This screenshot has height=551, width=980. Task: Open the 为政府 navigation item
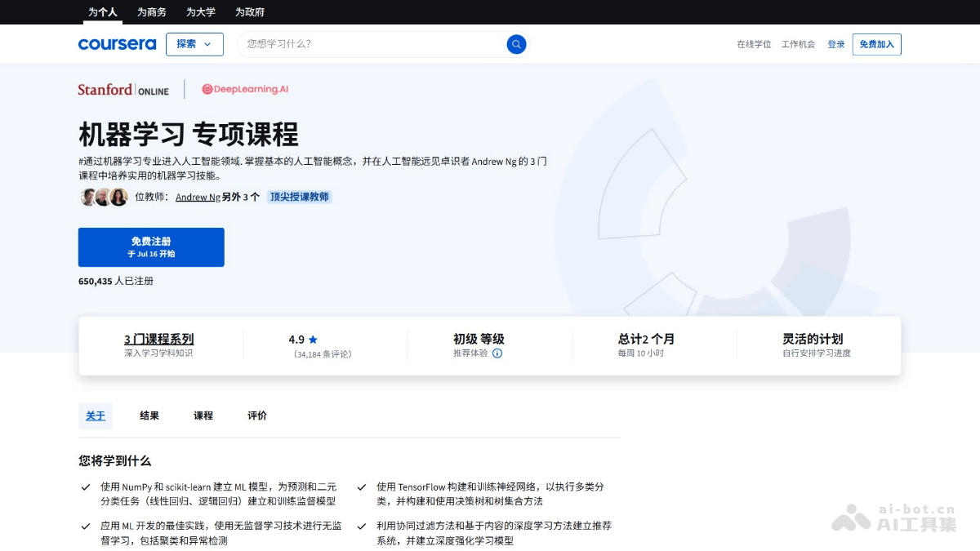click(250, 12)
